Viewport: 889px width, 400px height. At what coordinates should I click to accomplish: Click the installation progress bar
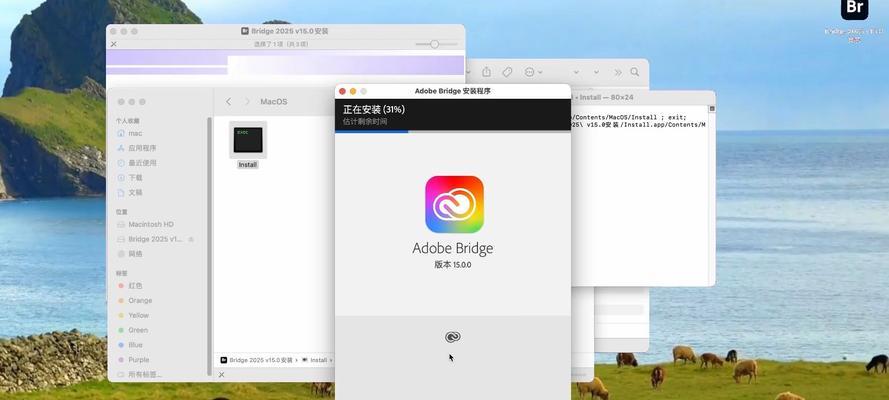tap(452, 131)
